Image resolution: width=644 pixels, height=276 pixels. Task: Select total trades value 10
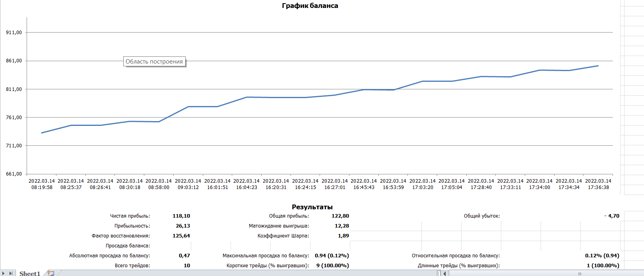(x=187, y=266)
